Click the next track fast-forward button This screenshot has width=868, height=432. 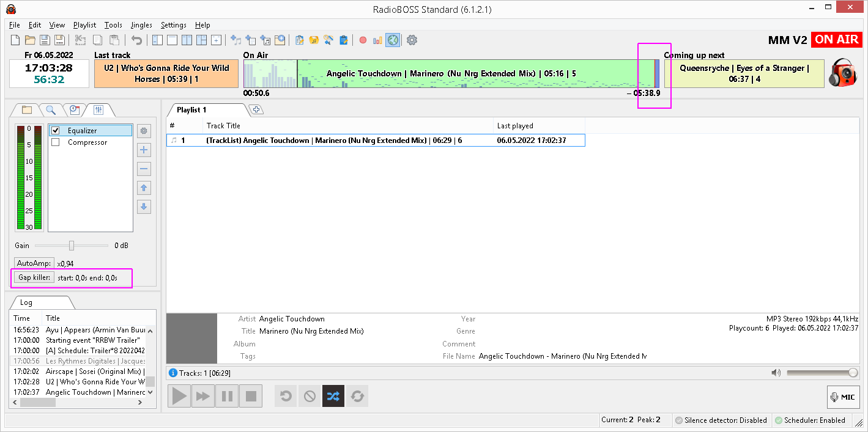[x=202, y=397]
